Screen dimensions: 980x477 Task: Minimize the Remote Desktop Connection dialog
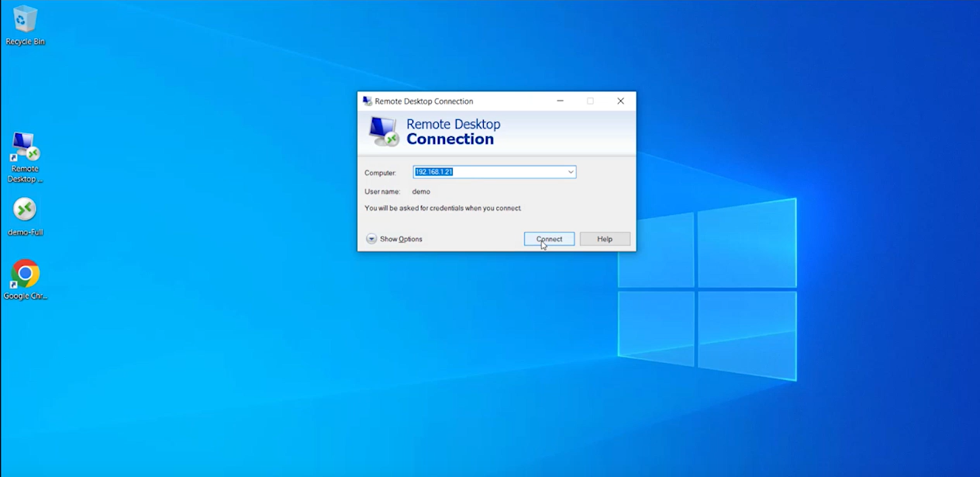[560, 101]
